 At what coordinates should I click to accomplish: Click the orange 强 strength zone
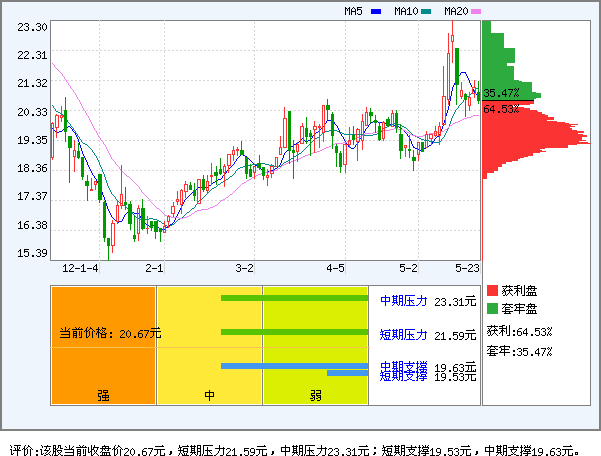coord(103,345)
